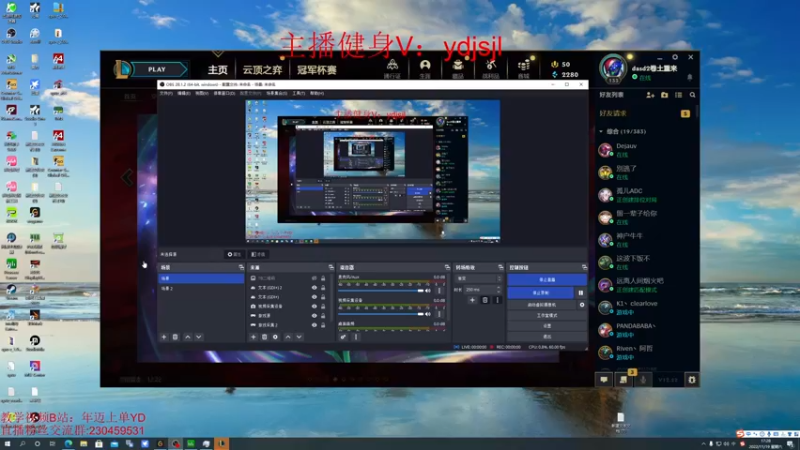Move the scene down with the down arrow
The width and height of the screenshot is (800, 450).
click(x=199, y=337)
